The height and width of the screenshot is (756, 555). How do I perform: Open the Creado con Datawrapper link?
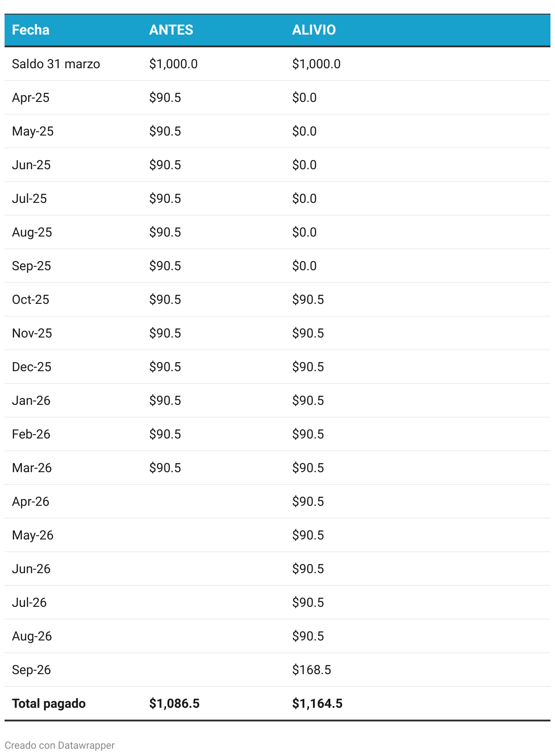(x=60, y=745)
